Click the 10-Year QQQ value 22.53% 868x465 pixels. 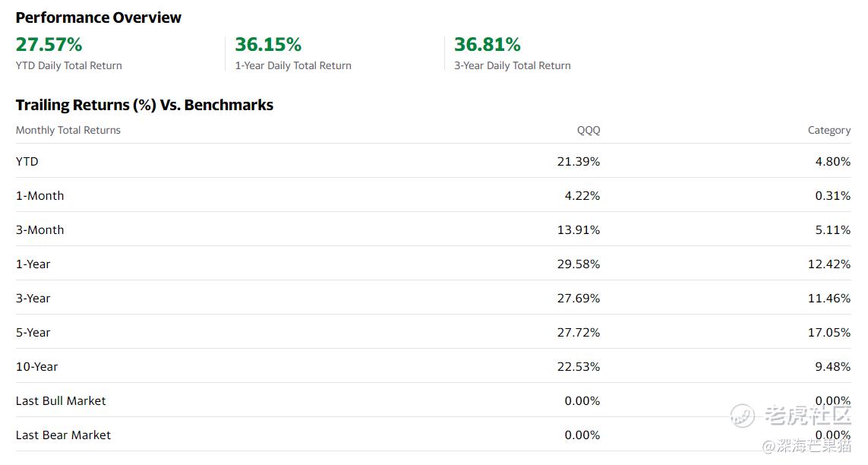[x=579, y=366]
